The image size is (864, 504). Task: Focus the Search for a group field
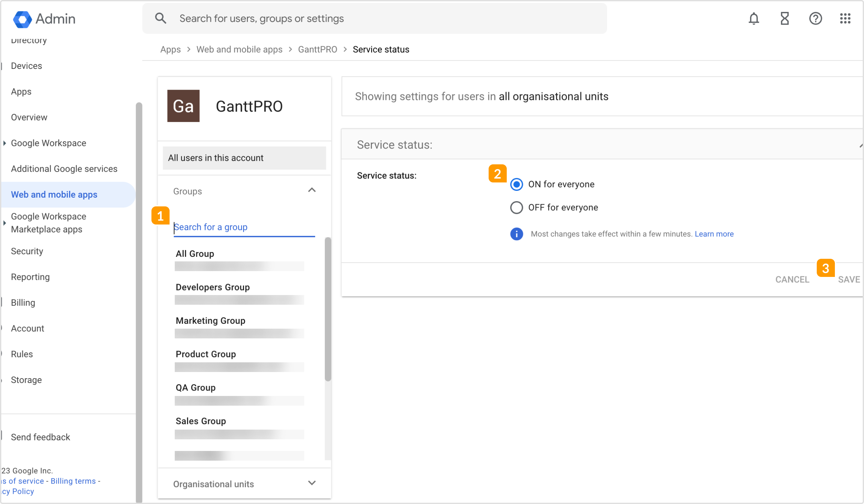(244, 227)
